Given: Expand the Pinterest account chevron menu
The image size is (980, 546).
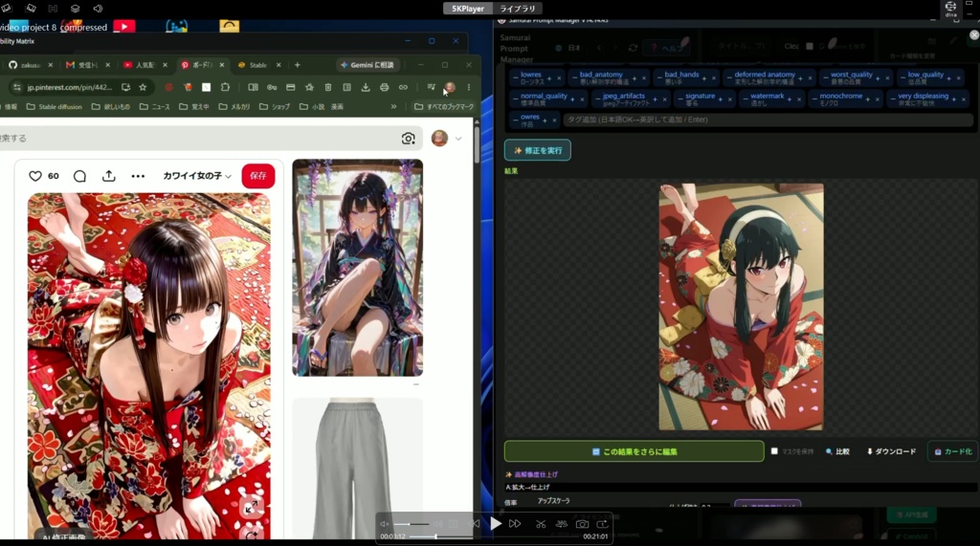Looking at the screenshot, I should coord(458,139).
